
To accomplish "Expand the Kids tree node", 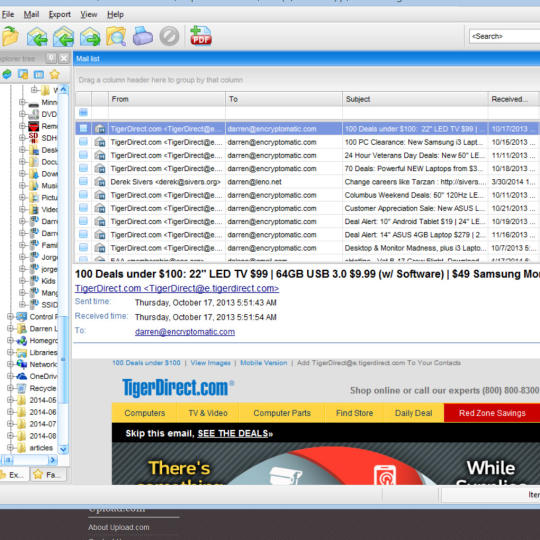I will pos(22,281).
